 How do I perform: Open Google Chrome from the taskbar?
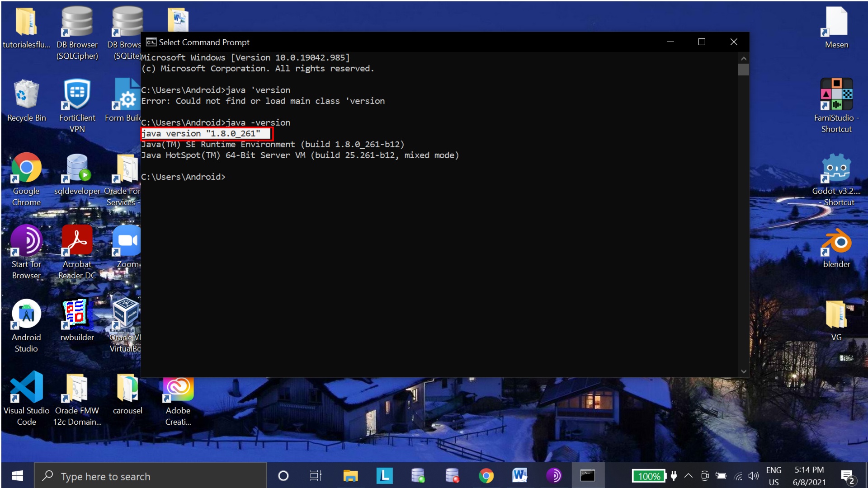(486, 475)
